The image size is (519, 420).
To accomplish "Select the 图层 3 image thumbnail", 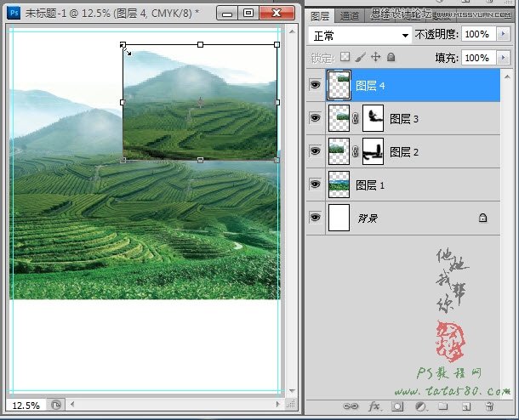I will click(339, 118).
